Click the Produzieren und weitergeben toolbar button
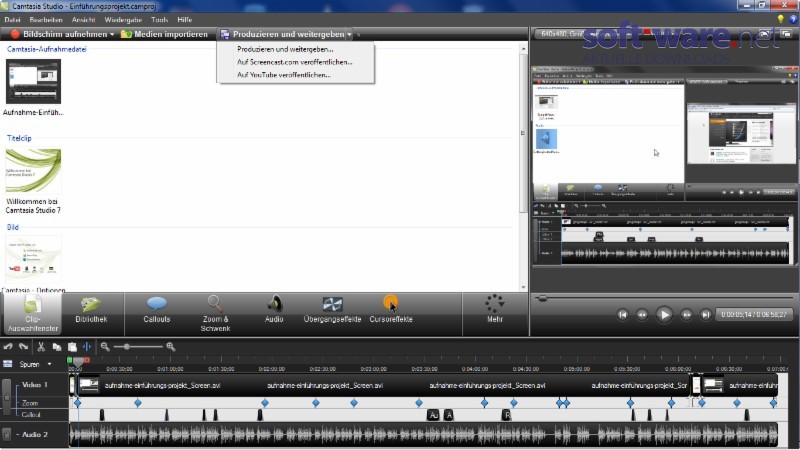This screenshot has height=450, width=800. pyautogui.click(x=282, y=34)
